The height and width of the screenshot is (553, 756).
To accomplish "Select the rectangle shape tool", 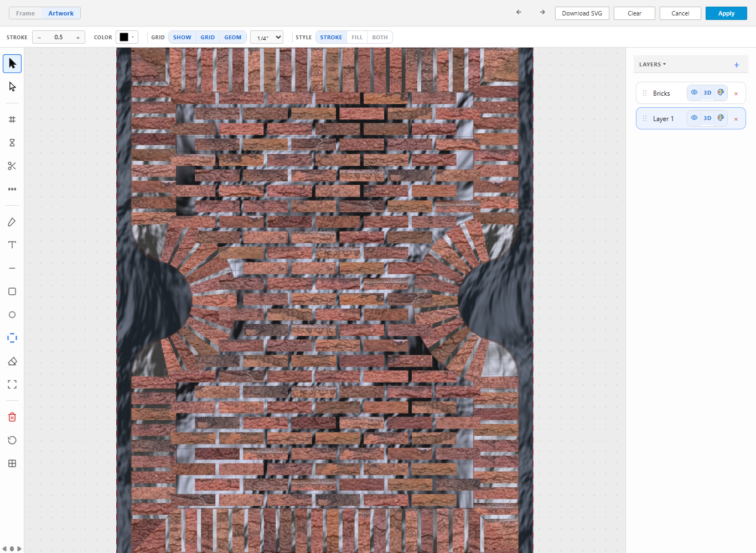I will tap(12, 291).
